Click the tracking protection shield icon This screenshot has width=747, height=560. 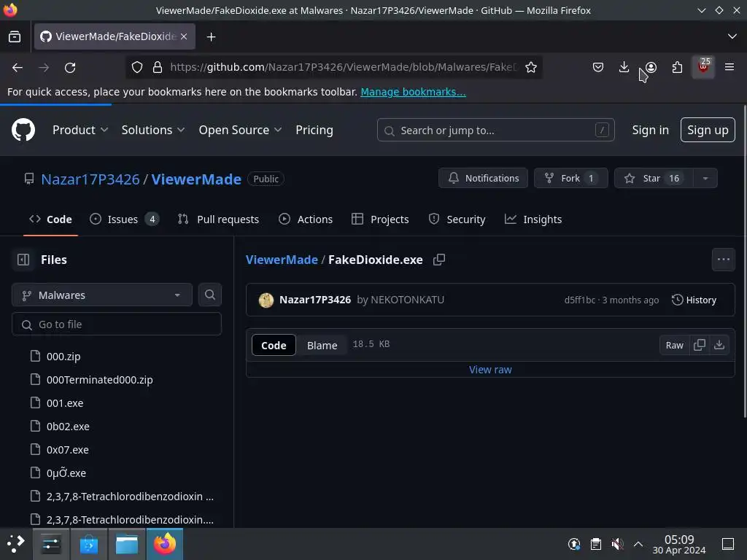click(x=136, y=67)
